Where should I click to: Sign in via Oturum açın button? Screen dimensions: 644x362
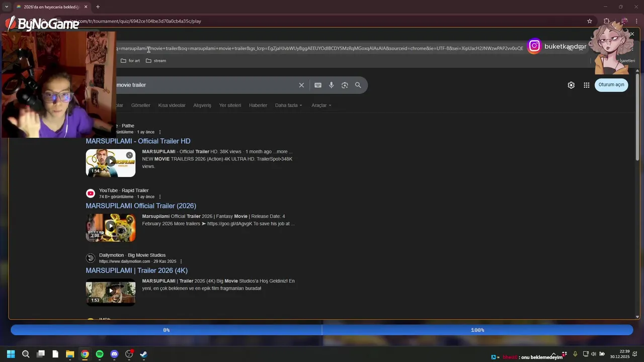click(611, 84)
